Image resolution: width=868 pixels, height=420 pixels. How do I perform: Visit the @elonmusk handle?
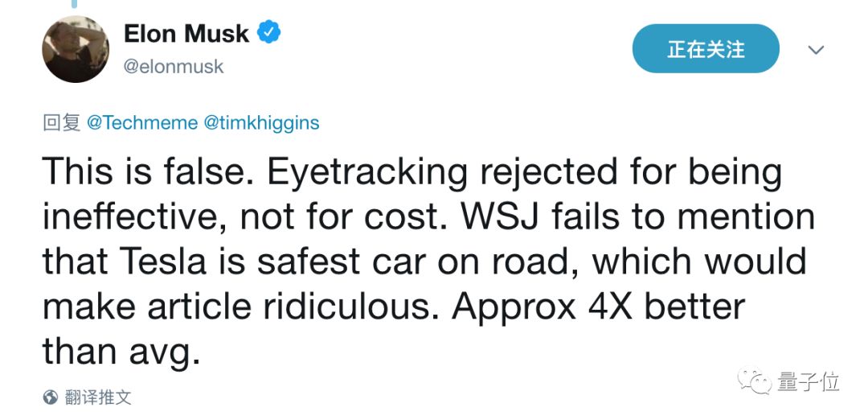[x=173, y=67]
